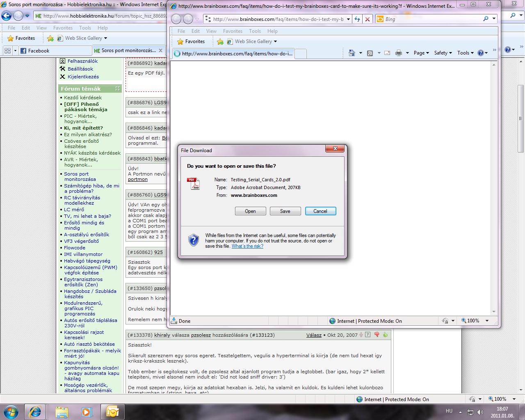This screenshot has height=420, width=525.
Task: Open the LC mérő forum topic
Action: pyautogui.click(x=74, y=210)
